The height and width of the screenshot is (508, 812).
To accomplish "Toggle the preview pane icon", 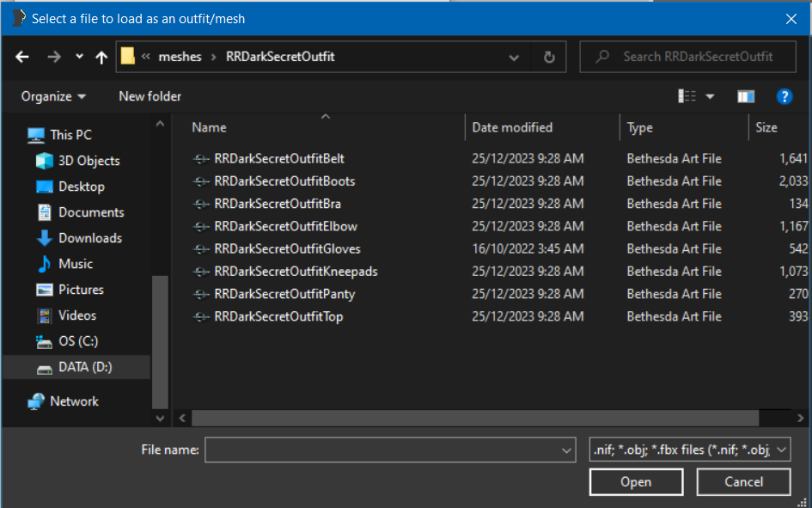I will coord(746,96).
